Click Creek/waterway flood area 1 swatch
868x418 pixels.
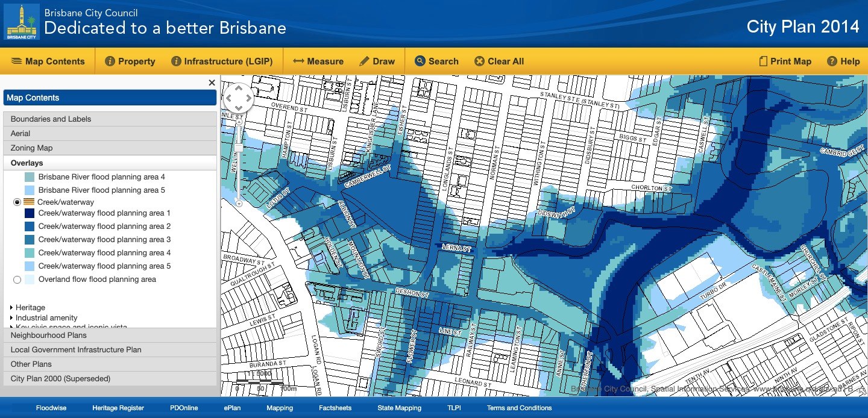[x=29, y=213]
